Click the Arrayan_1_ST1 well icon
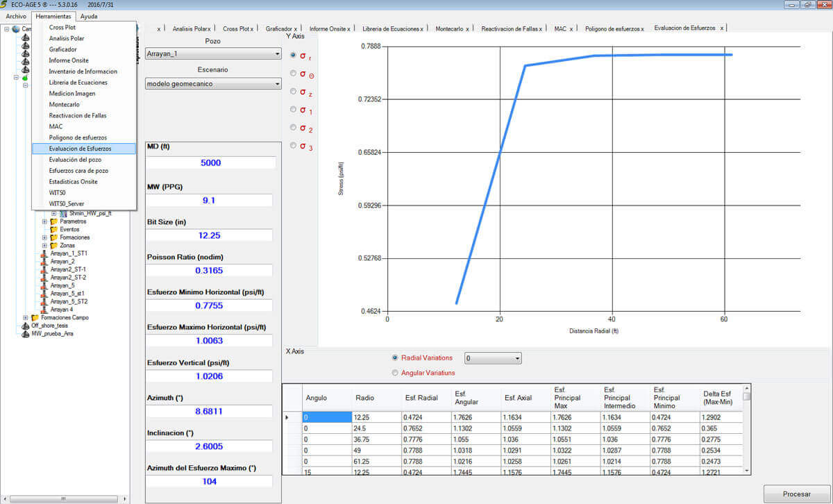The width and height of the screenshot is (833, 504). point(44,253)
